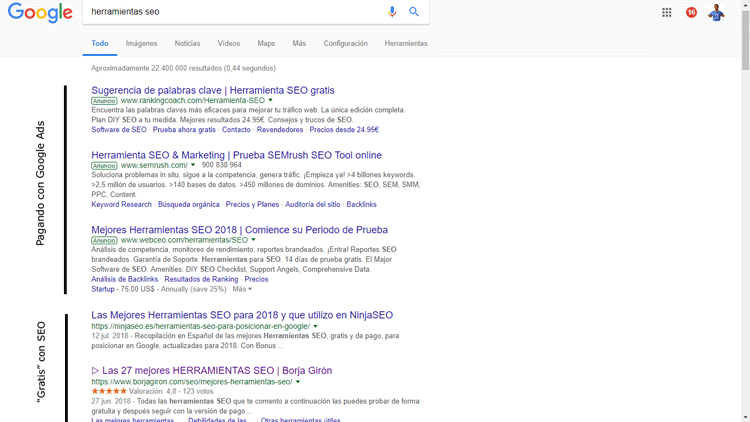Viewport: 750px width, 422px height.
Task: Switch to Vídeos tab
Action: pyautogui.click(x=229, y=44)
